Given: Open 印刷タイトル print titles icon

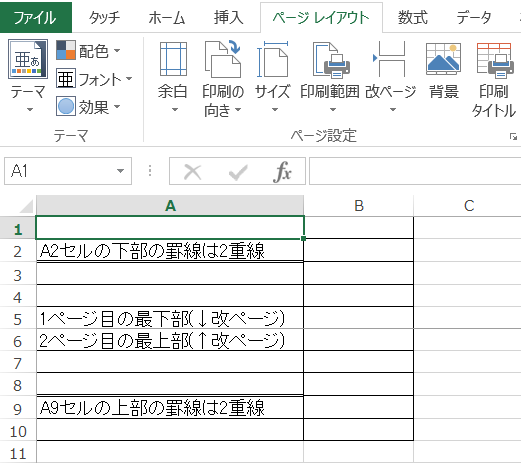Looking at the screenshot, I should (x=494, y=60).
